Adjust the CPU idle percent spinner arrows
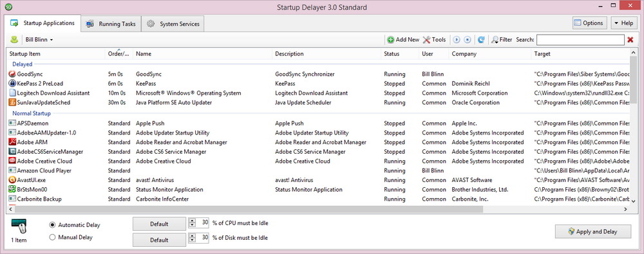 (x=192, y=224)
